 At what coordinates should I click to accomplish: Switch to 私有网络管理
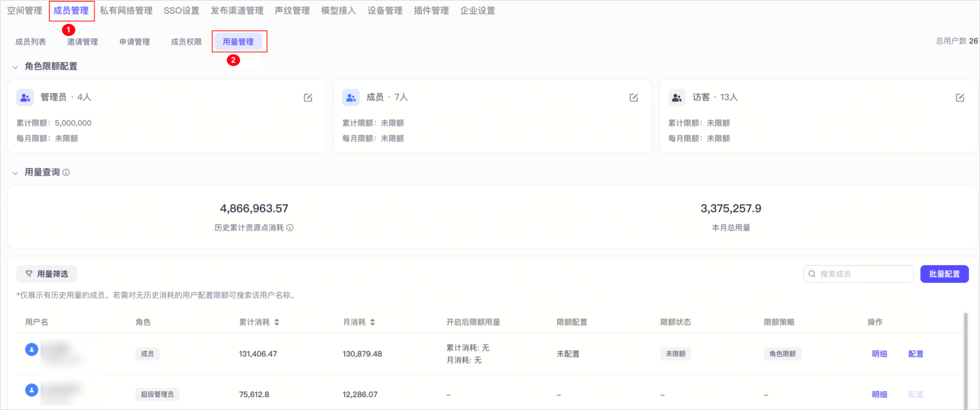126,11
